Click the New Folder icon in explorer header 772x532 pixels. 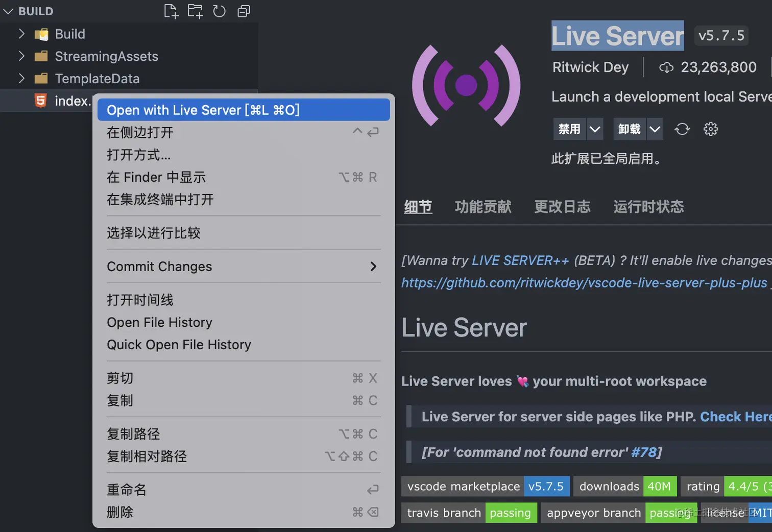tap(195, 11)
